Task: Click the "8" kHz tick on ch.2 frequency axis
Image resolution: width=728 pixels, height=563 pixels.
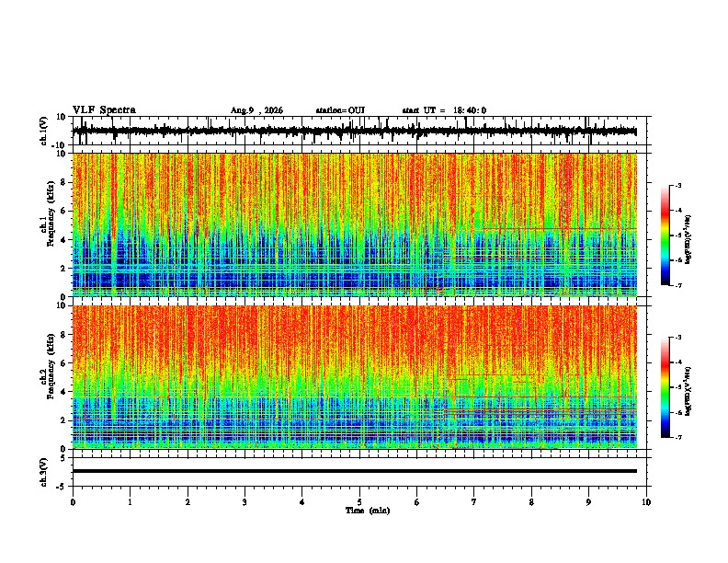Action: tap(63, 335)
